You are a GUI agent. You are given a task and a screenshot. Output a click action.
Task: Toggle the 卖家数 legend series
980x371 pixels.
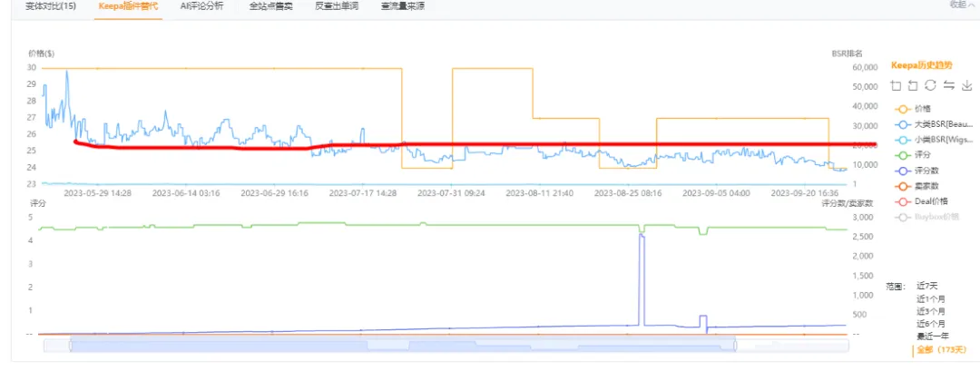coord(916,186)
